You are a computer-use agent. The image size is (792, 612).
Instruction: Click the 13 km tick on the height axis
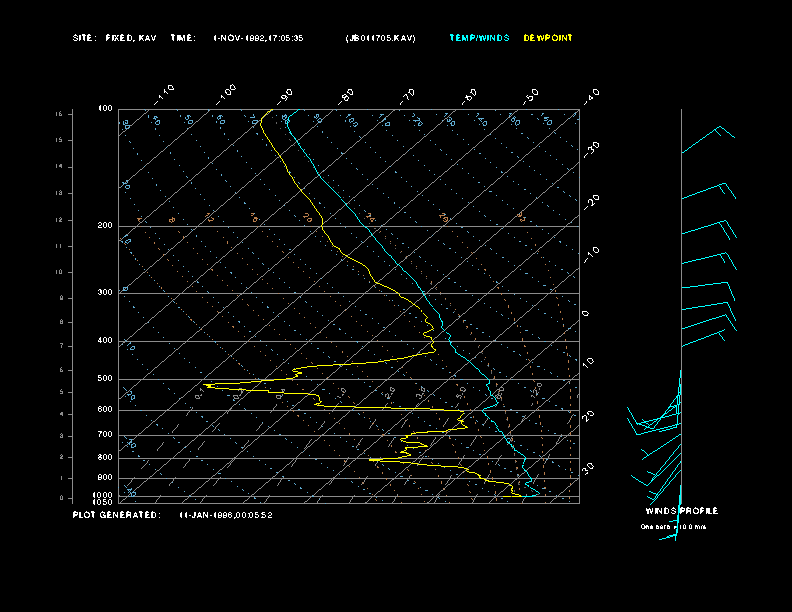tap(59, 193)
